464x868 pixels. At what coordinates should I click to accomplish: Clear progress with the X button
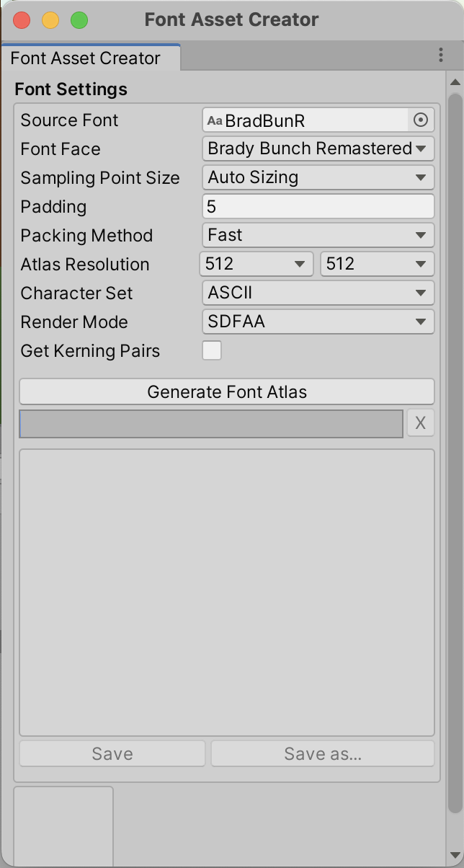[421, 423]
